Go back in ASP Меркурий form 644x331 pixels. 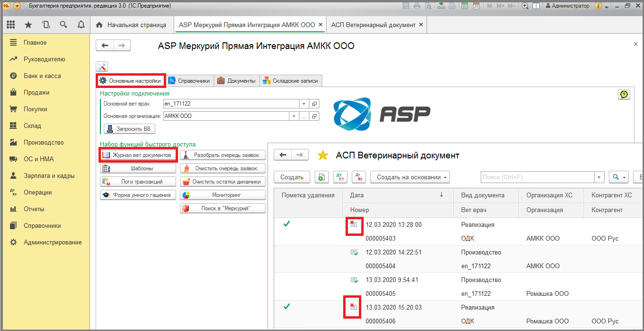(x=105, y=46)
